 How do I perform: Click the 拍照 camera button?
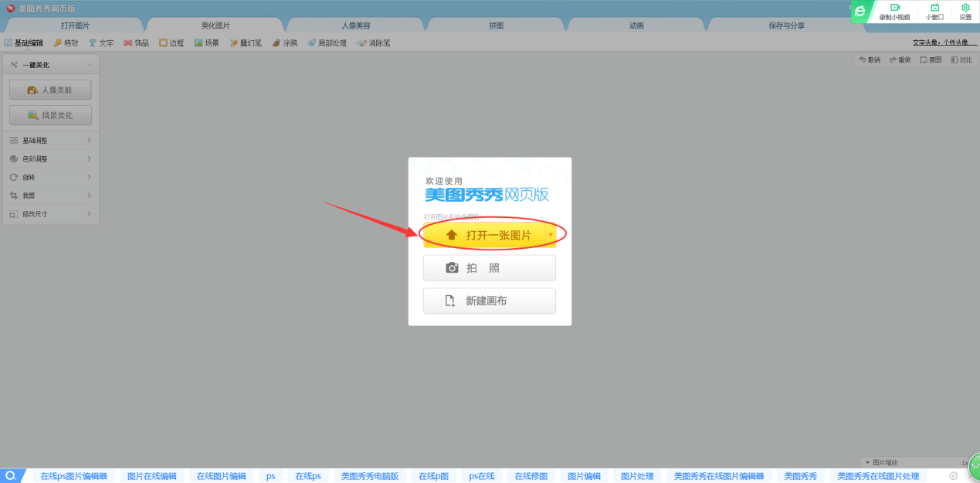click(x=490, y=268)
